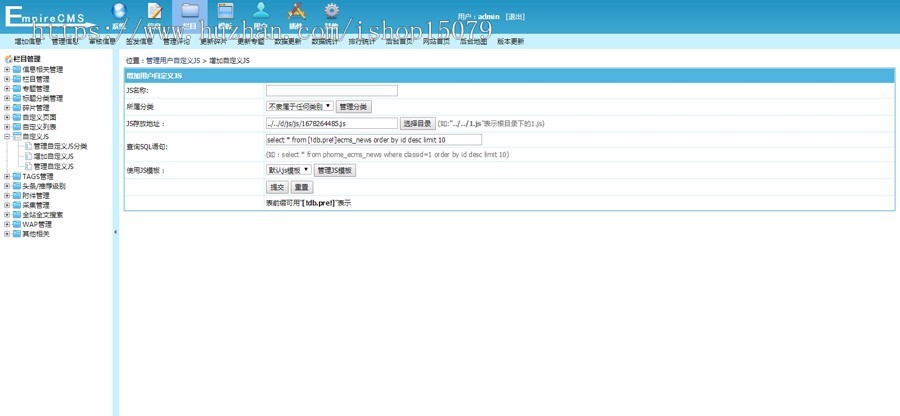The height and width of the screenshot is (416, 900).
Task: Open 数据更新 in the submenu bar
Action: 288,41
